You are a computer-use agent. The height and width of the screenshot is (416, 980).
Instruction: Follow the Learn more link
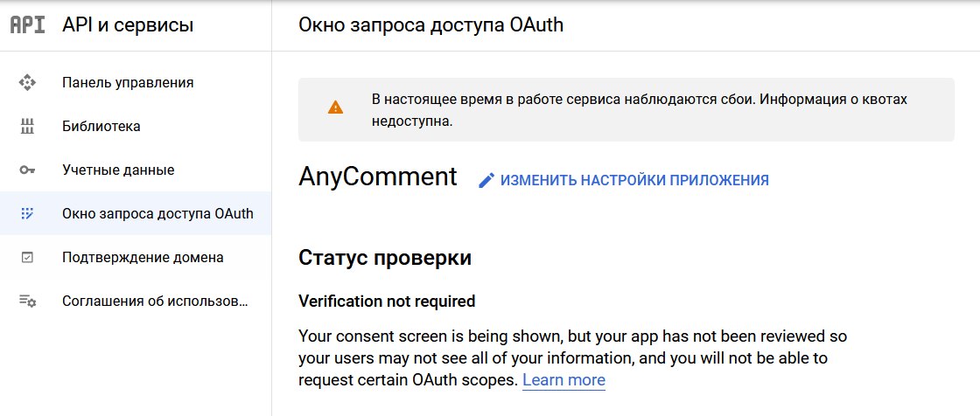click(x=563, y=380)
